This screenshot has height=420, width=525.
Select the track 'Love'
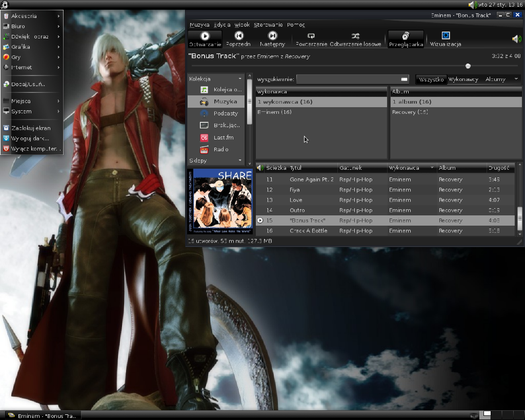(386, 200)
